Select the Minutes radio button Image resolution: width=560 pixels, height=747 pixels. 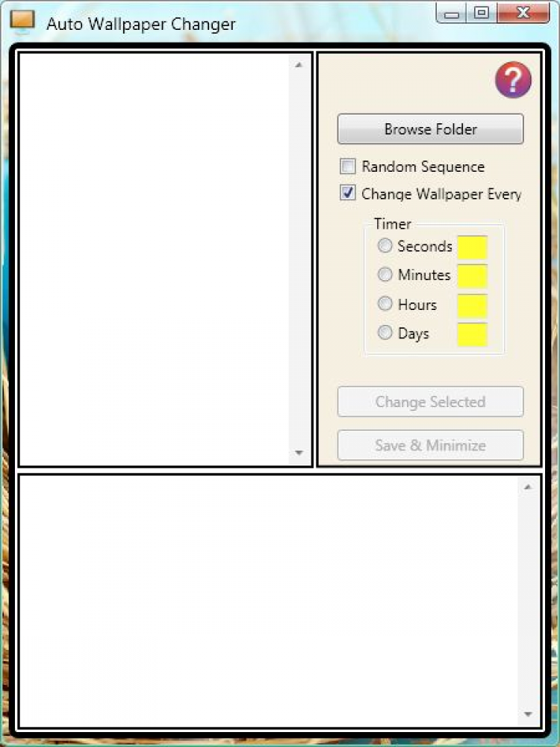click(385, 274)
